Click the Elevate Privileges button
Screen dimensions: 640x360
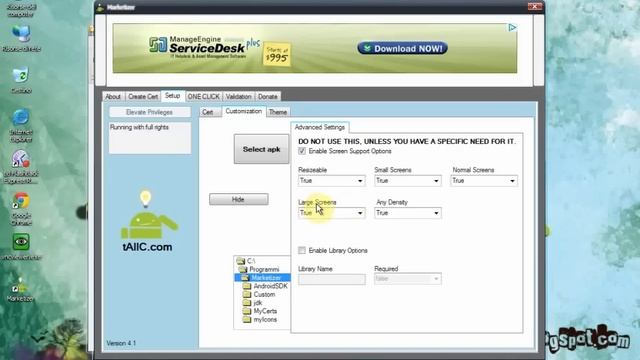(149, 112)
